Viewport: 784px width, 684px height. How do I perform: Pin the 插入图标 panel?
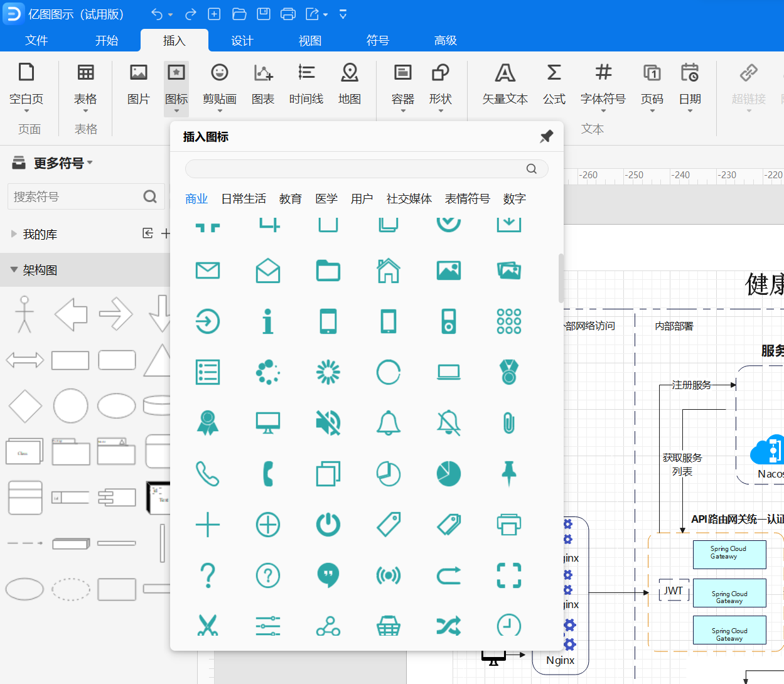pos(546,136)
